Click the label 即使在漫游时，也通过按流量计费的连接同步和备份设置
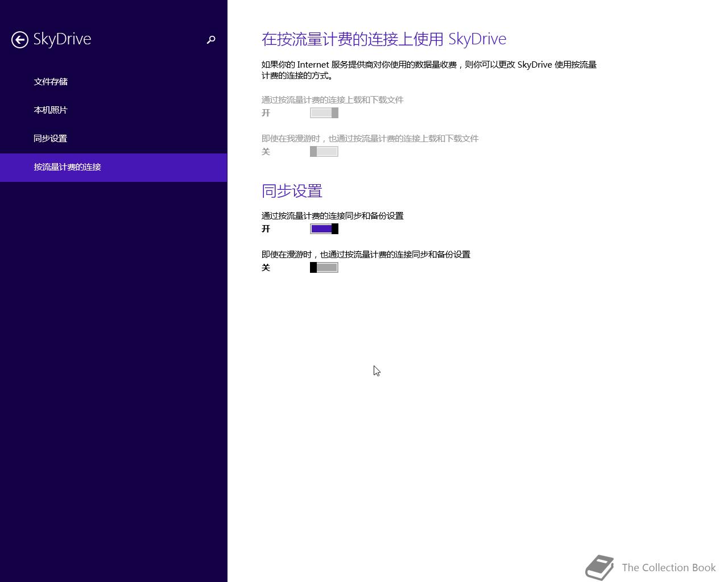Viewport: 728px width, 582px height. pos(366,255)
